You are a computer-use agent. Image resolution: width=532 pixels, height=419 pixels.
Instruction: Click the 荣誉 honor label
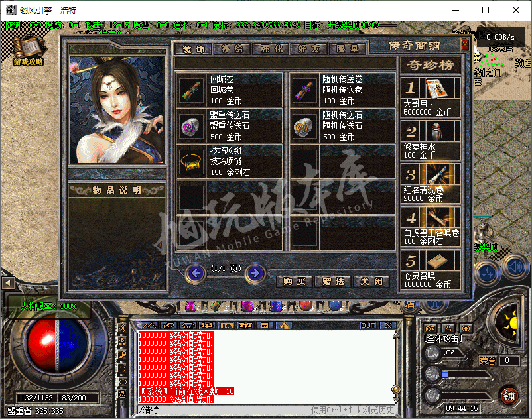[488, 361]
